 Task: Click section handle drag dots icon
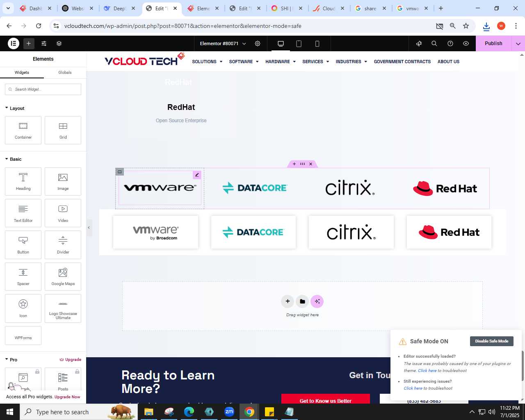click(x=302, y=164)
